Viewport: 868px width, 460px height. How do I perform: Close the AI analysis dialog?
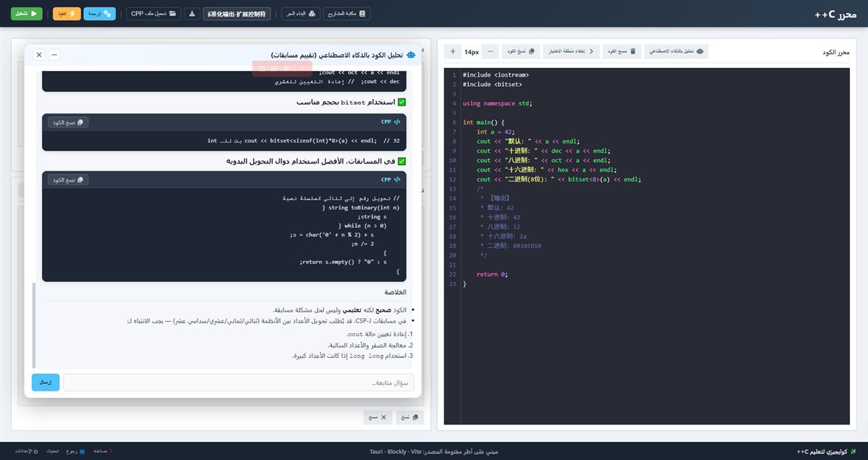39,55
